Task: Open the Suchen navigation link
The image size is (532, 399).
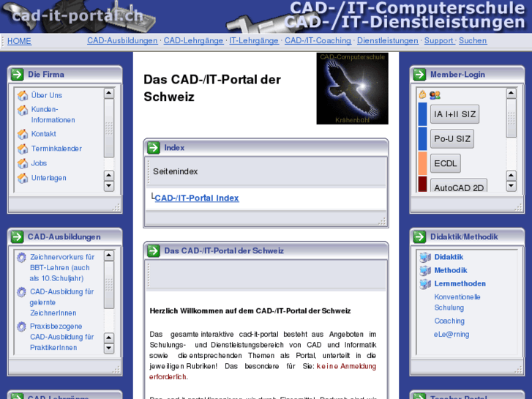Action: pyautogui.click(x=473, y=40)
